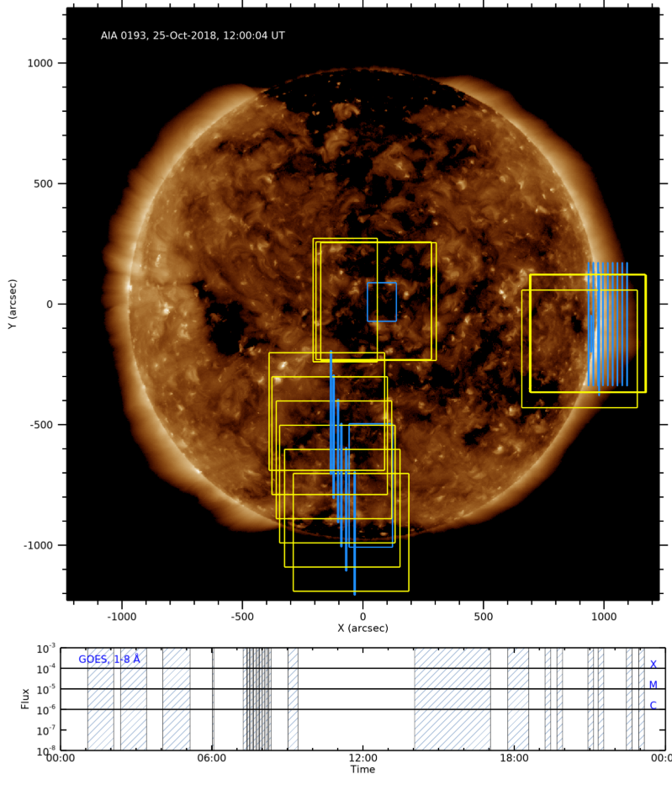
Task: Select the hatched interval just after 09:00
Action: coord(293,698)
